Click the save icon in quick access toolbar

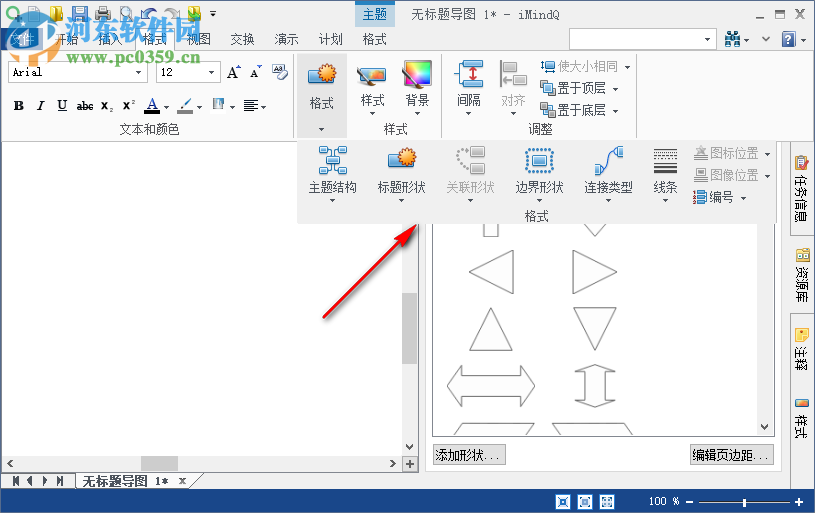click(80, 14)
